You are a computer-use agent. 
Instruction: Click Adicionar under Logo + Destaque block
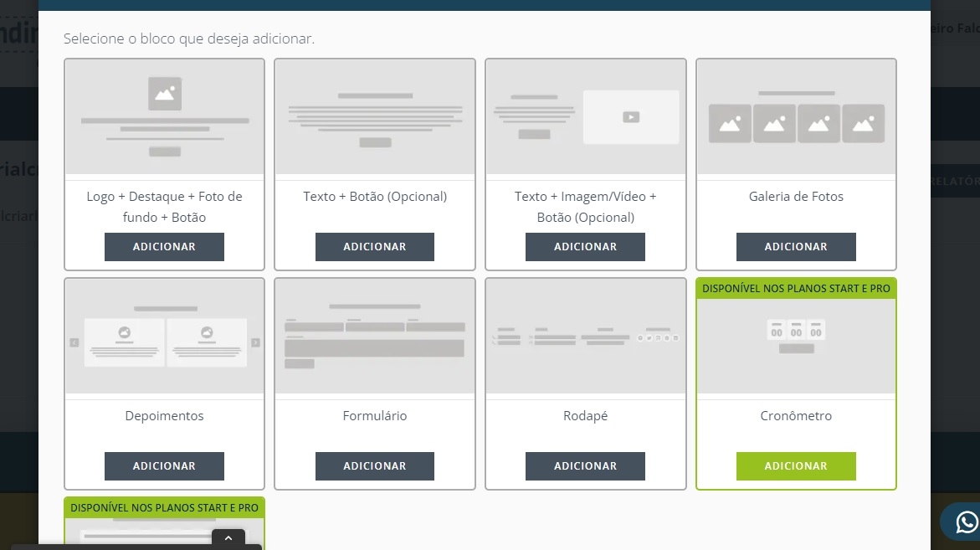click(164, 246)
